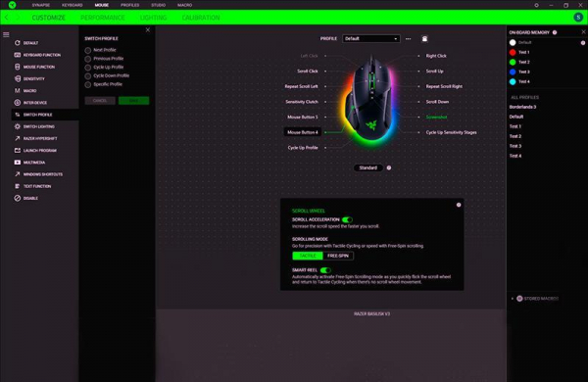Select Inter-Device function
588x382 pixels.
30,103
